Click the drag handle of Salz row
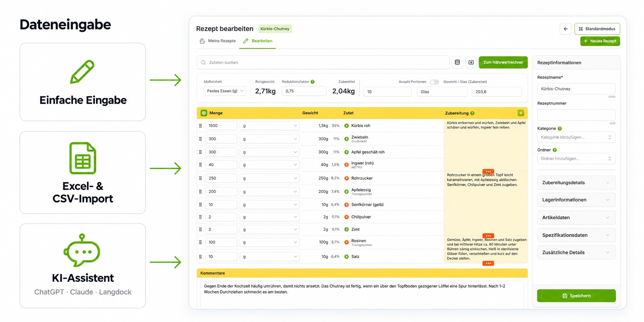This screenshot has height=322, width=644. 200,257
